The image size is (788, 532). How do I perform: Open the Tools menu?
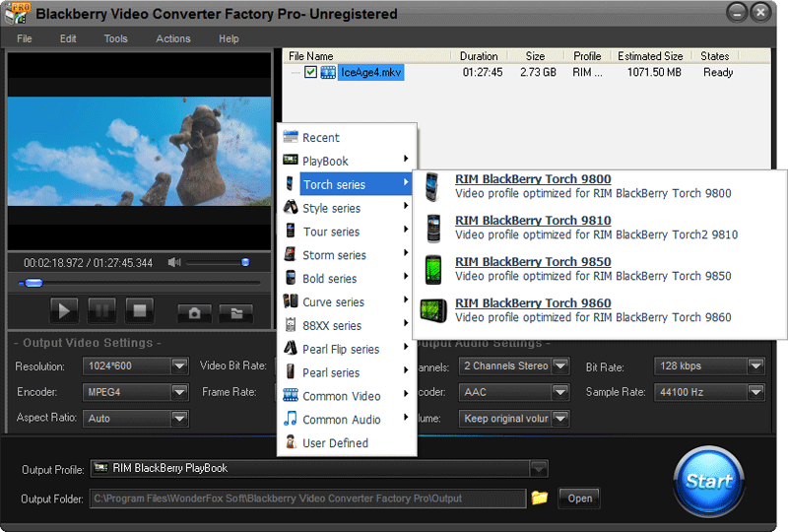(x=115, y=38)
